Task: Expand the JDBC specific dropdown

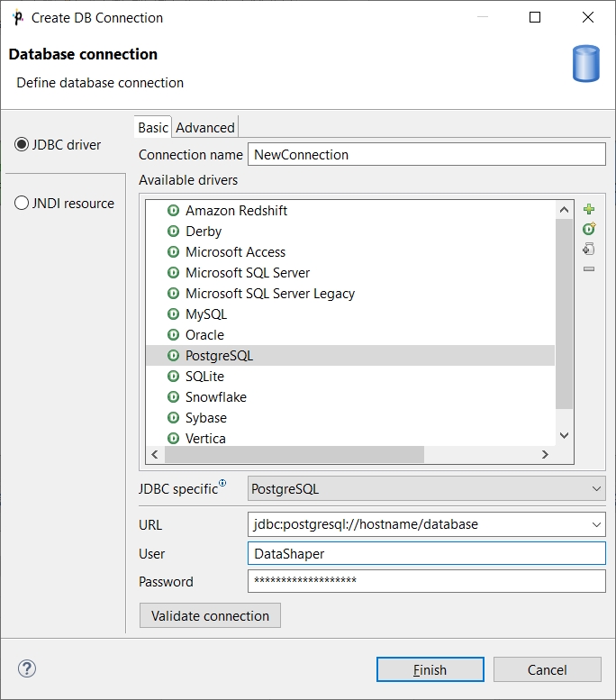Action: 596,489
